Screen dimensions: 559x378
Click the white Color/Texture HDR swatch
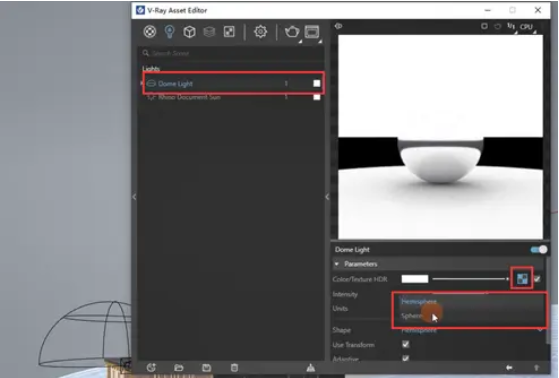(x=415, y=279)
